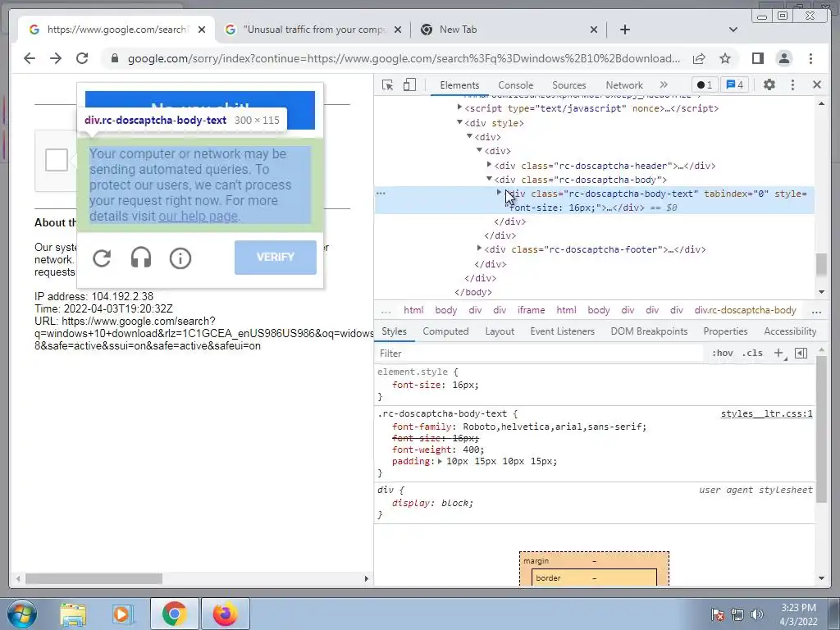Collapse the div style node

coord(459,123)
